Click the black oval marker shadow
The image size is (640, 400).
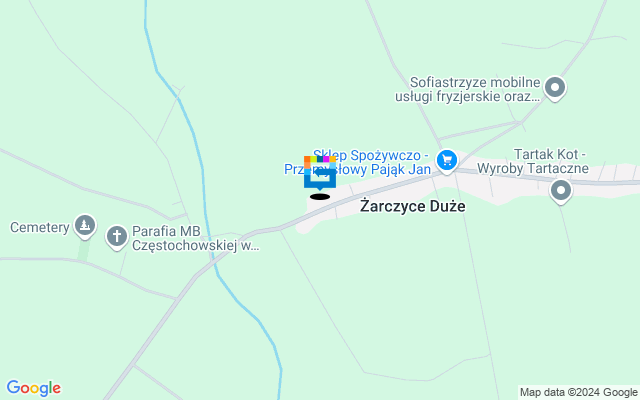320,197
